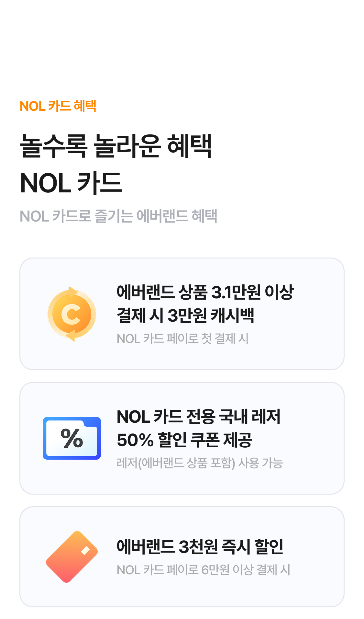This screenshot has height=619, width=364.
Task: Select the '에버랜드 상품 3.1만원 이상' title line
Action: click(205, 292)
